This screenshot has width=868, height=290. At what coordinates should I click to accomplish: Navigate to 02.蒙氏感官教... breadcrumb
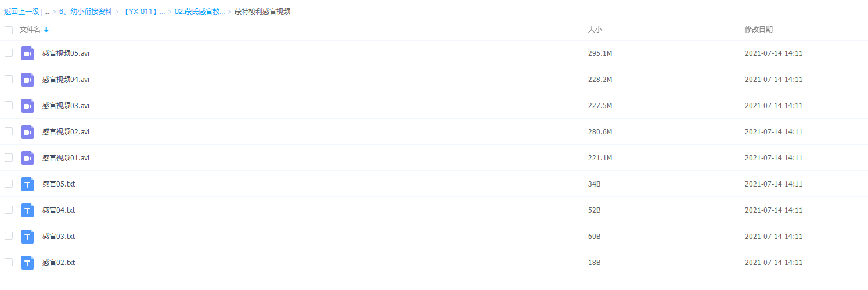tap(200, 12)
